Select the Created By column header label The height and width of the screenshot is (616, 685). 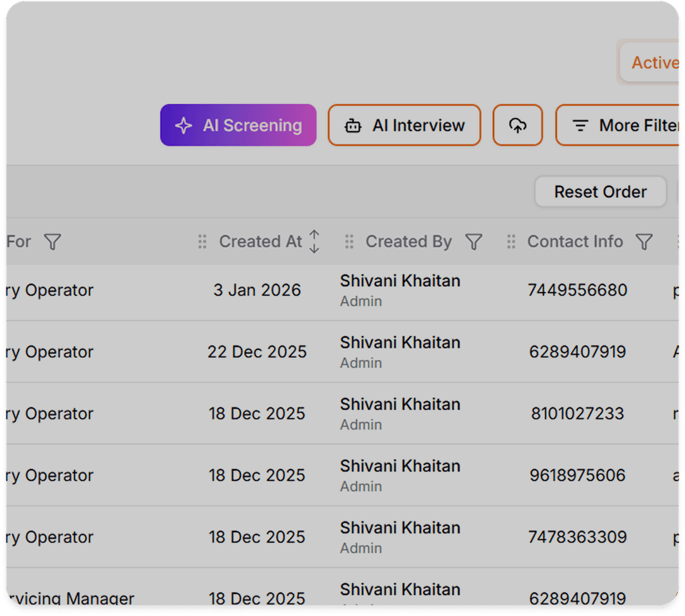(408, 242)
